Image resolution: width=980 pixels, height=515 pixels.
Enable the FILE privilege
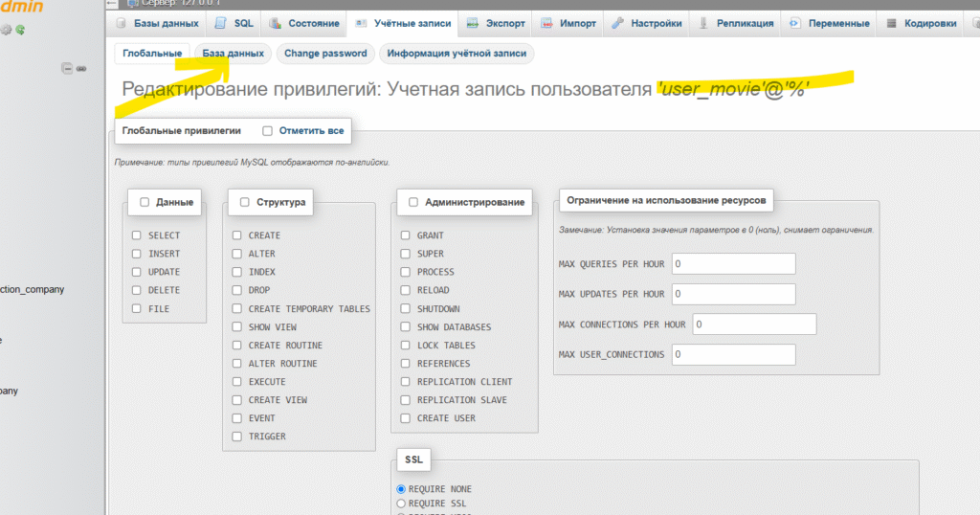(x=136, y=308)
